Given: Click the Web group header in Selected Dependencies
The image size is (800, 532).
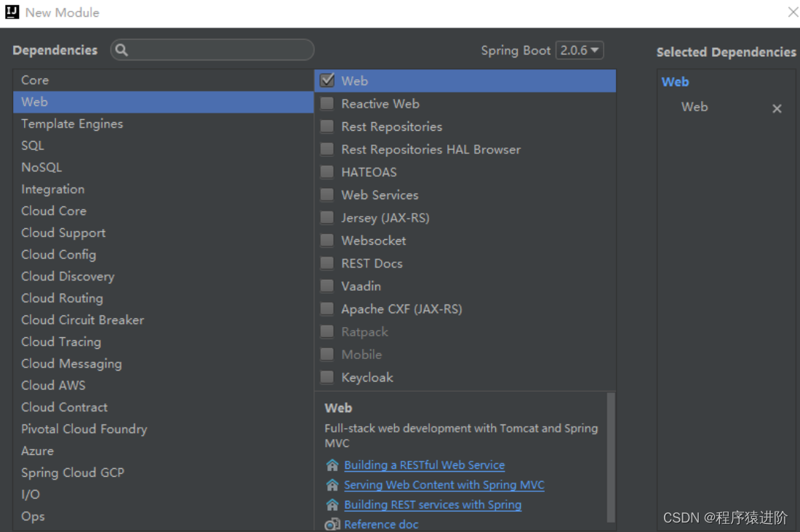Looking at the screenshot, I should [675, 81].
